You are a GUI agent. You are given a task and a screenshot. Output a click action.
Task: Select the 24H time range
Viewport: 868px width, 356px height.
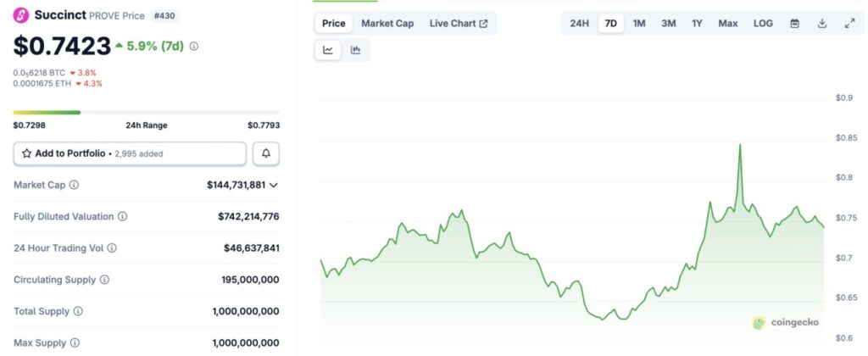(579, 24)
